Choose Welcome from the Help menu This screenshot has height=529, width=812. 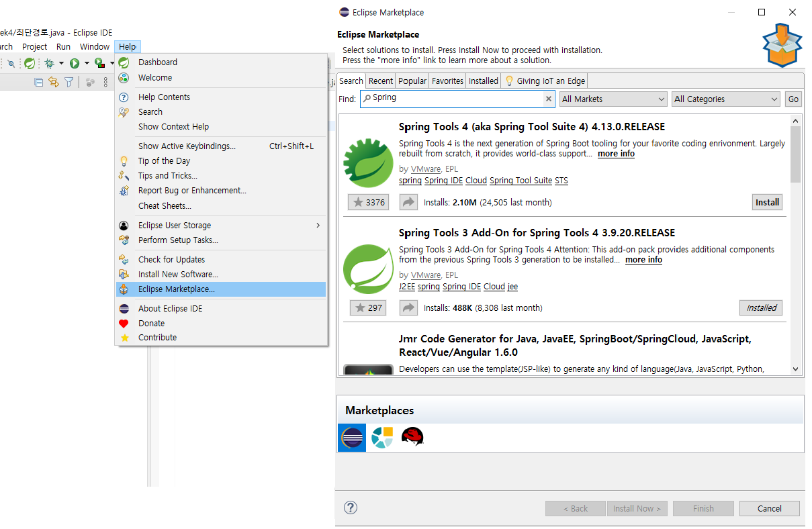(220, 77)
